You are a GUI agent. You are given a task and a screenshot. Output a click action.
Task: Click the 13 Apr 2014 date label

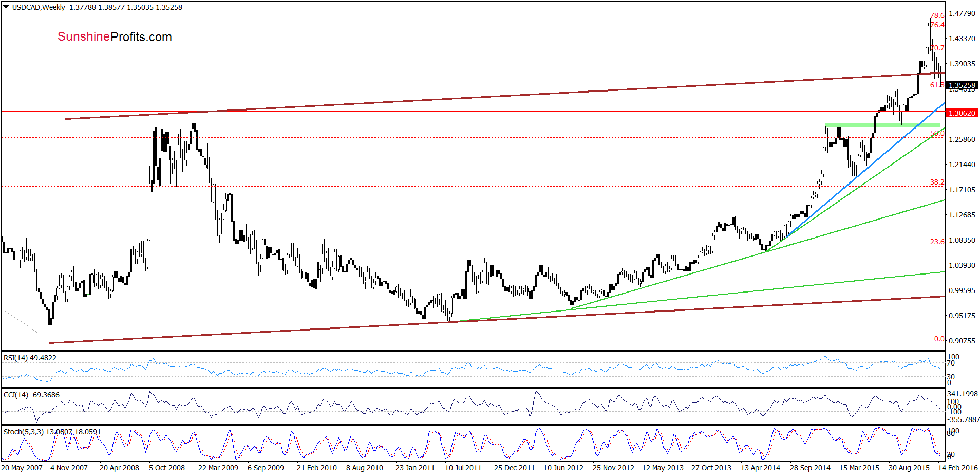(x=760, y=468)
